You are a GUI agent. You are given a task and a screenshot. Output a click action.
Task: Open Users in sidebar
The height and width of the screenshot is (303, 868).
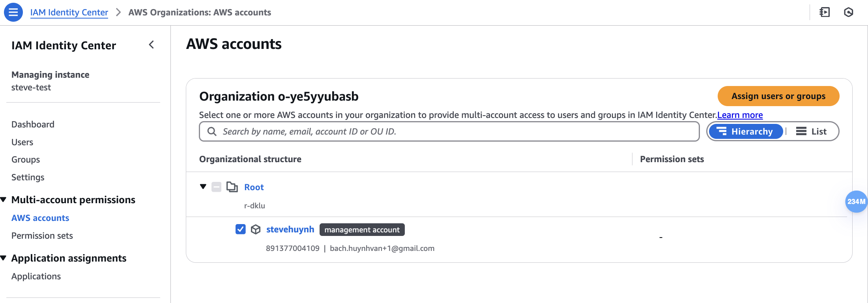[x=22, y=142]
